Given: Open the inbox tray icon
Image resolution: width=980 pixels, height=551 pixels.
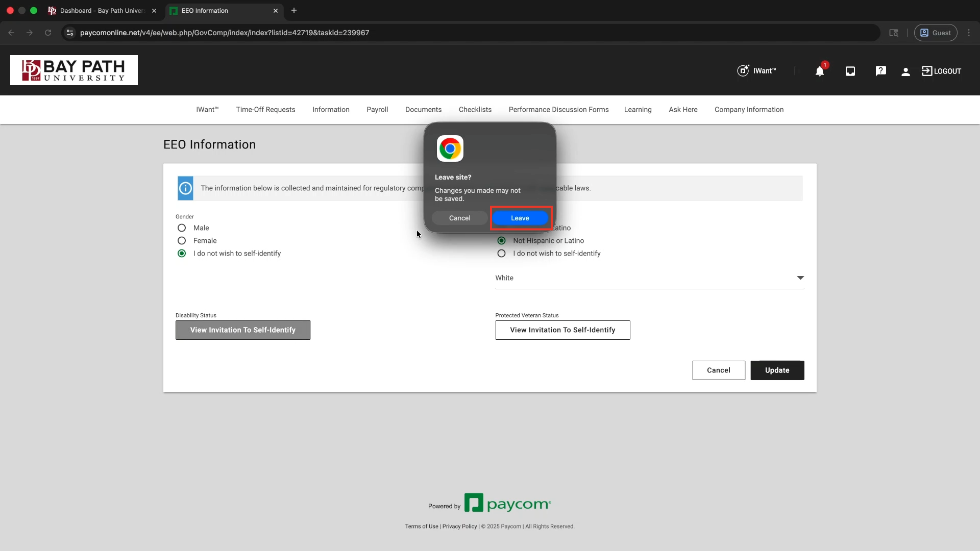Looking at the screenshot, I should [850, 71].
